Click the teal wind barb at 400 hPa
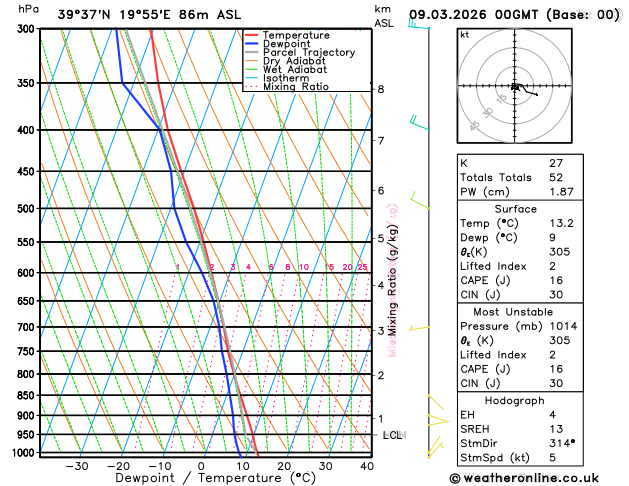 point(419,123)
